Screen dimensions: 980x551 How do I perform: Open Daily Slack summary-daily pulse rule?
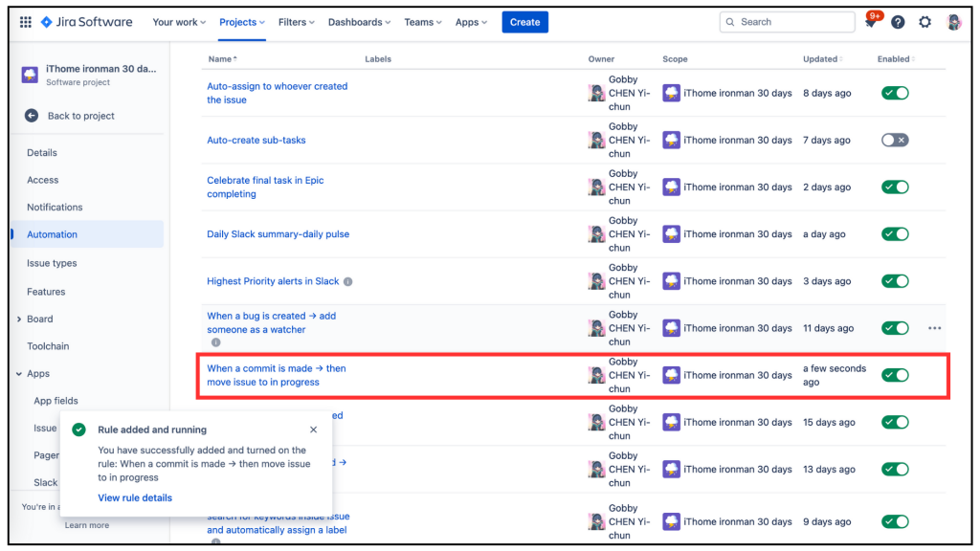pyautogui.click(x=278, y=234)
